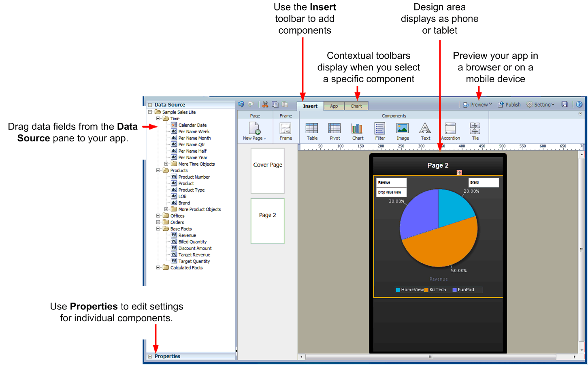The width and height of the screenshot is (588, 365).
Task: Click the Copy icon in the toolbar
Action: (x=275, y=105)
